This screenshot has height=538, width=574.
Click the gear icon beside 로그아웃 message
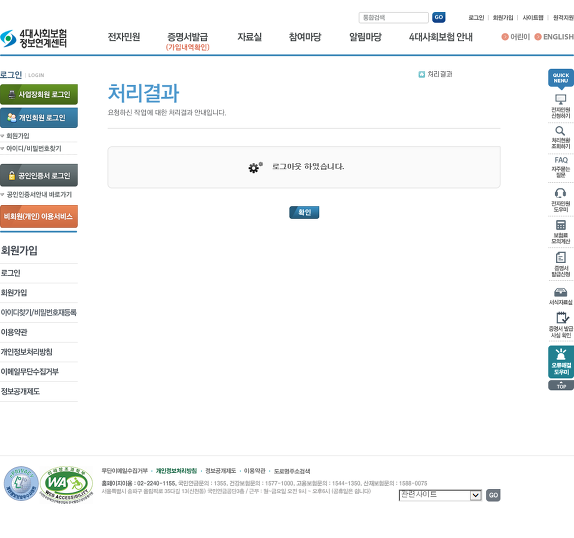(255, 167)
